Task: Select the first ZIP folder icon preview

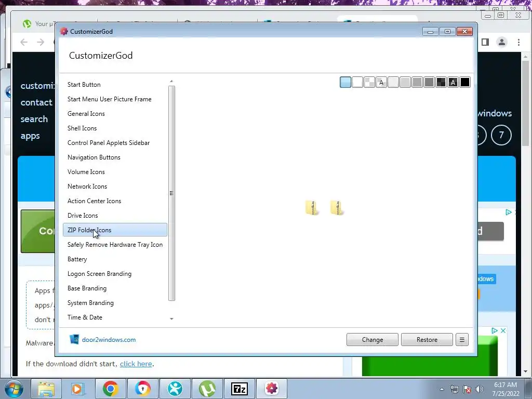Action: (x=312, y=208)
